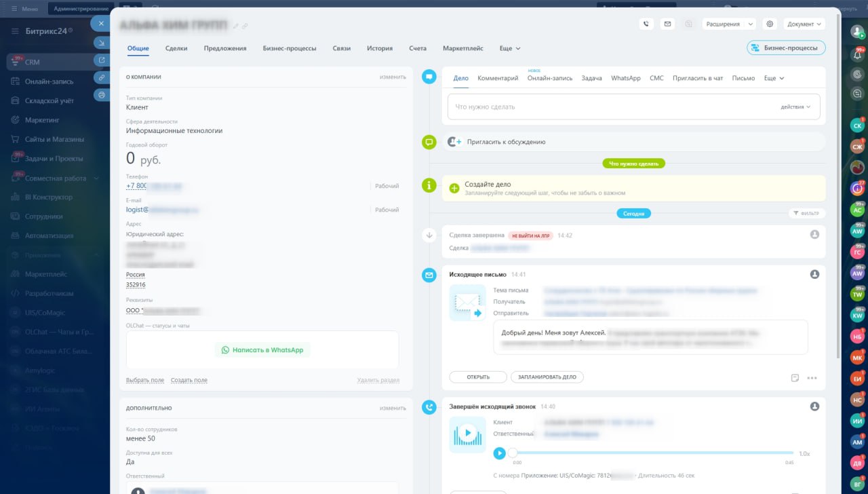
Task: Click the print icon on slider panel
Action: coord(101,95)
